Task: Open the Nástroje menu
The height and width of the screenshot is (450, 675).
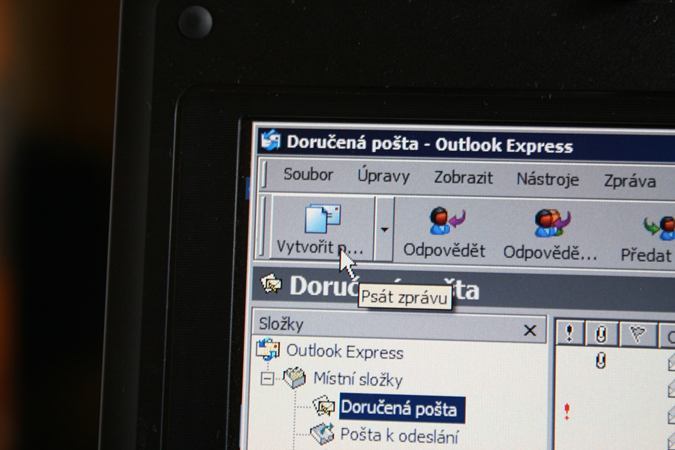Action: coord(548,179)
